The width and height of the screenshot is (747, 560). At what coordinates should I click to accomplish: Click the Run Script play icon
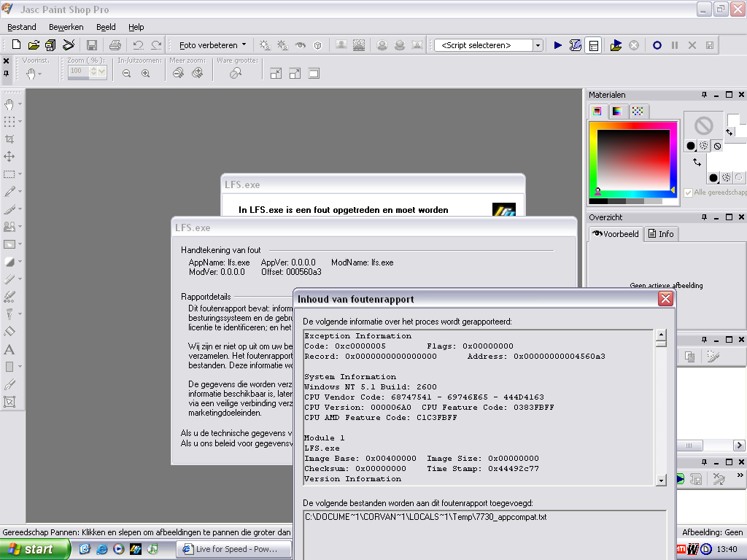coord(558,45)
